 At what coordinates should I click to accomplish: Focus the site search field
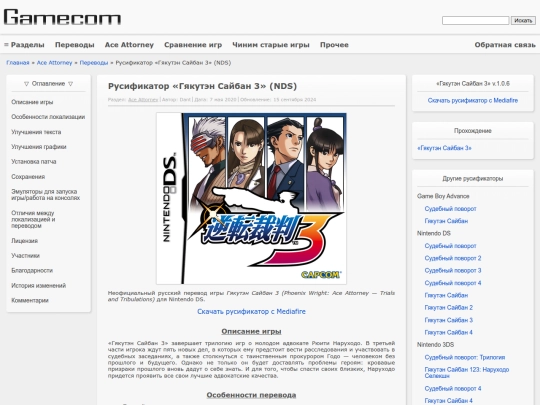(475, 21)
